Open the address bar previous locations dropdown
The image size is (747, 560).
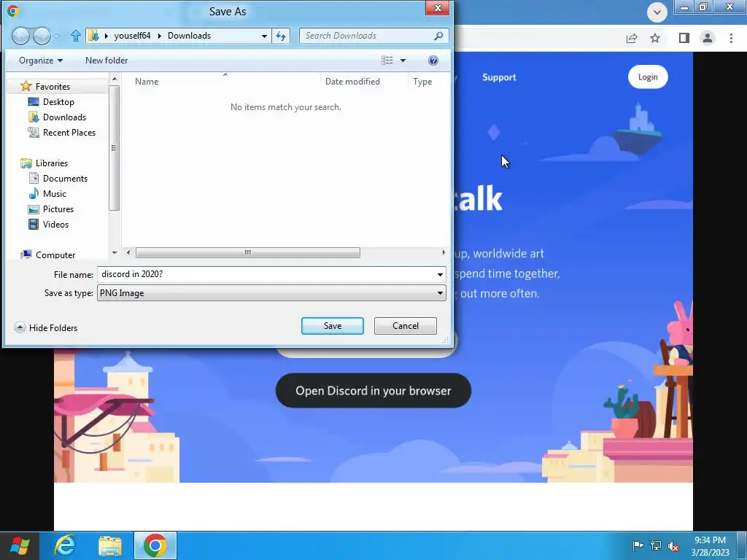[264, 36]
